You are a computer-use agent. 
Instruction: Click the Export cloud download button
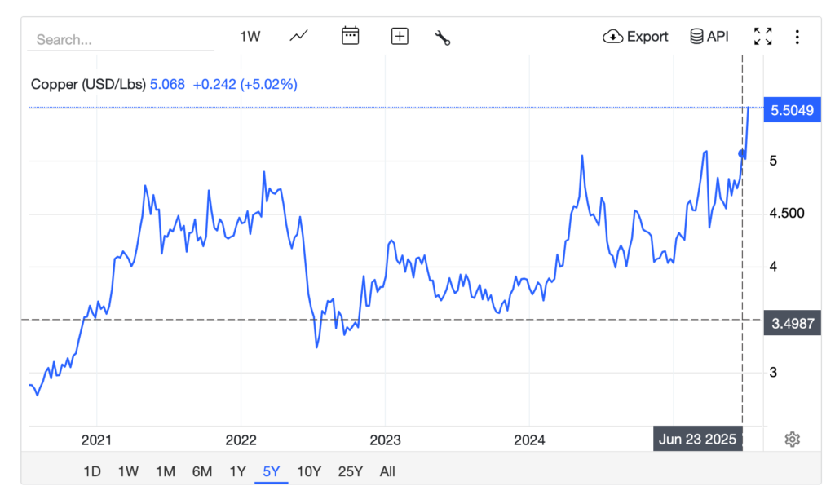point(635,37)
